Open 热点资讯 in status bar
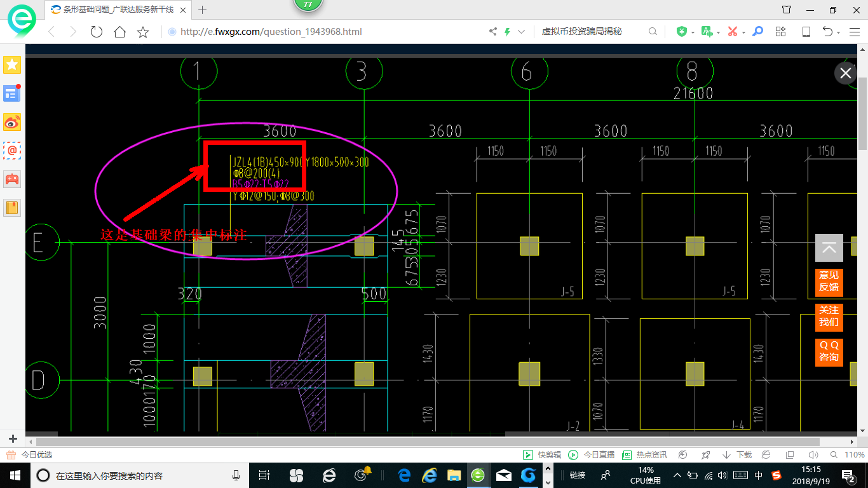This screenshot has height=488, width=868. pyautogui.click(x=645, y=455)
